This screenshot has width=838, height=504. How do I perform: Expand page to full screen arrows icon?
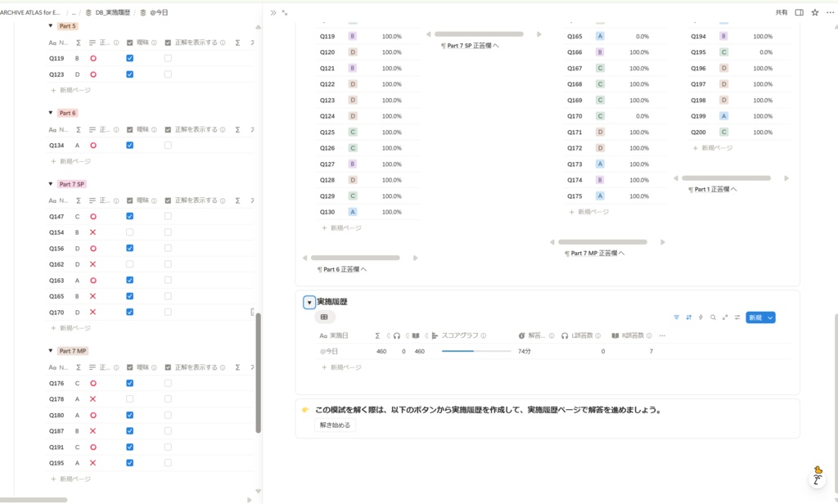click(x=285, y=12)
